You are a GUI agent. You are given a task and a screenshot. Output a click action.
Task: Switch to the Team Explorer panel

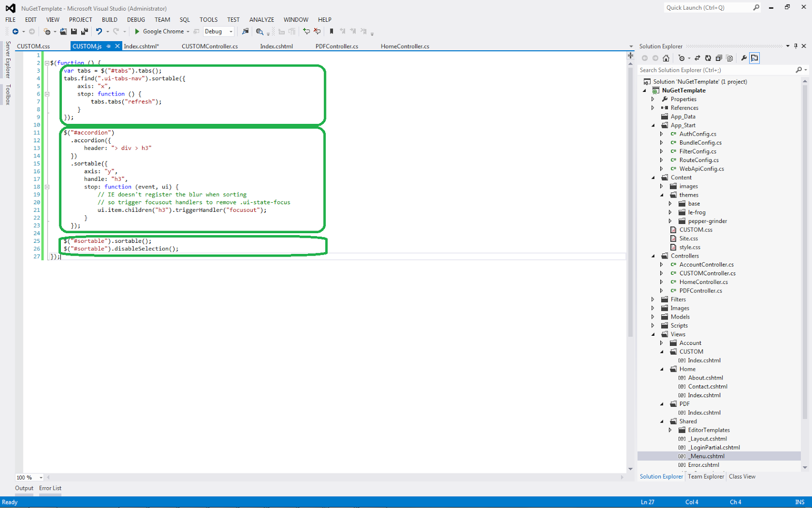click(x=705, y=477)
